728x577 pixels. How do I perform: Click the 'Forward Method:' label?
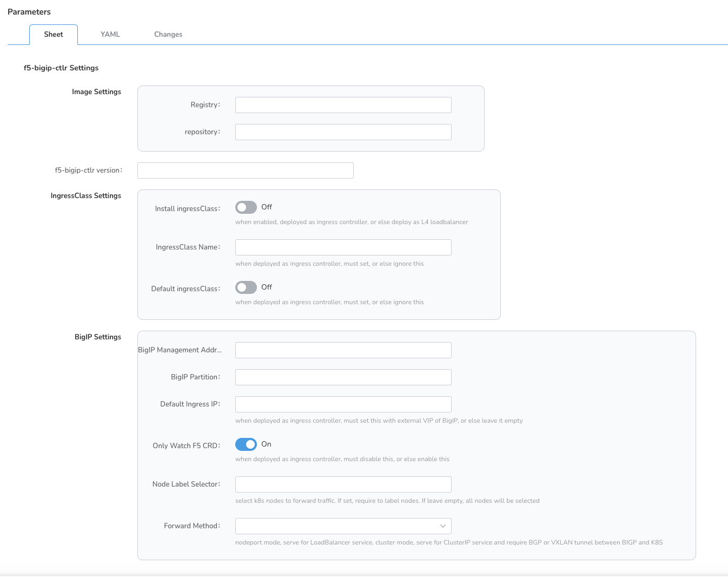tap(192, 526)
